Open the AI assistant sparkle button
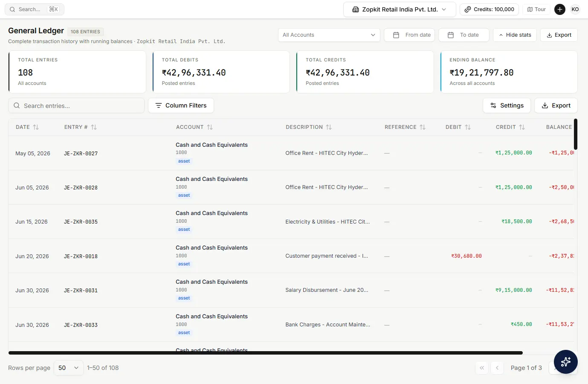This screenshot has height=384, width=588. coord(566,362)
